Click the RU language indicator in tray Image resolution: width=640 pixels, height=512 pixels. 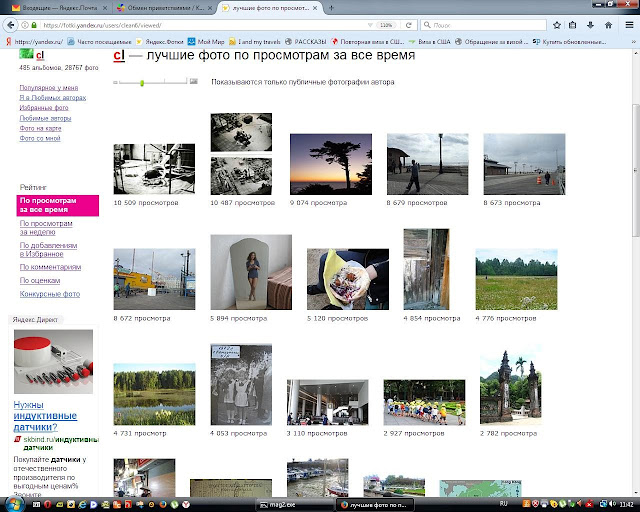click(x=504, y=504)
